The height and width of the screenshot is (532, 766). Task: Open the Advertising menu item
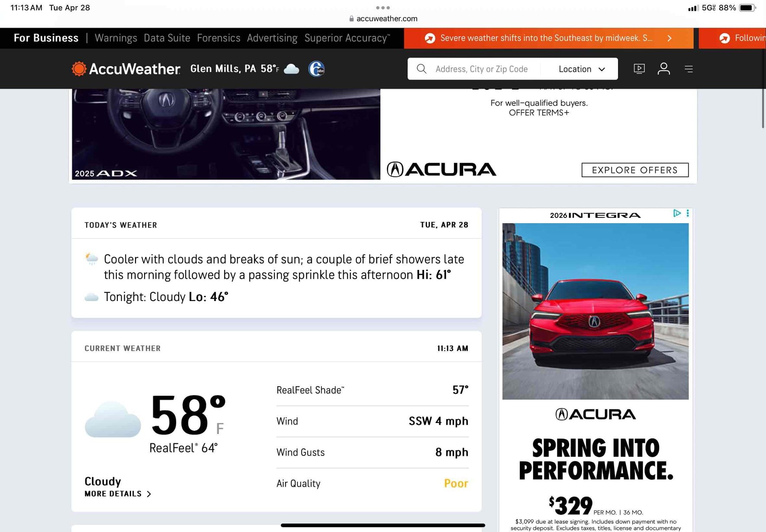pos(272,38)
